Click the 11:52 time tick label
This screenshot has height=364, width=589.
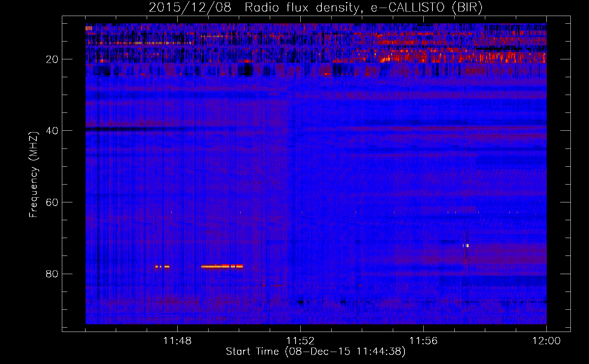click(x=300, y=341)
